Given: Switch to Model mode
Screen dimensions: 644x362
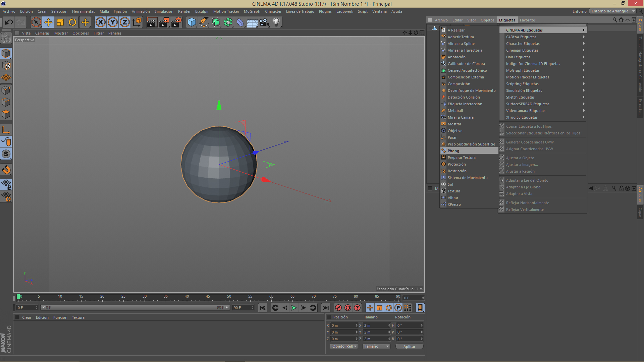Looking at the screenshot, I should tap(6, 53).
